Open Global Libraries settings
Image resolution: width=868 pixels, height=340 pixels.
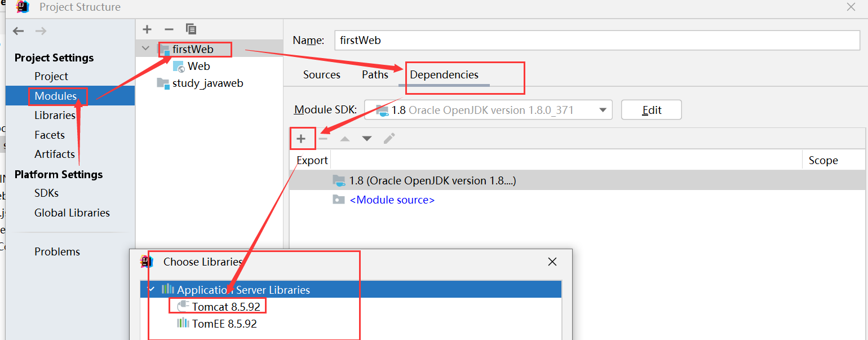point(72,213)
